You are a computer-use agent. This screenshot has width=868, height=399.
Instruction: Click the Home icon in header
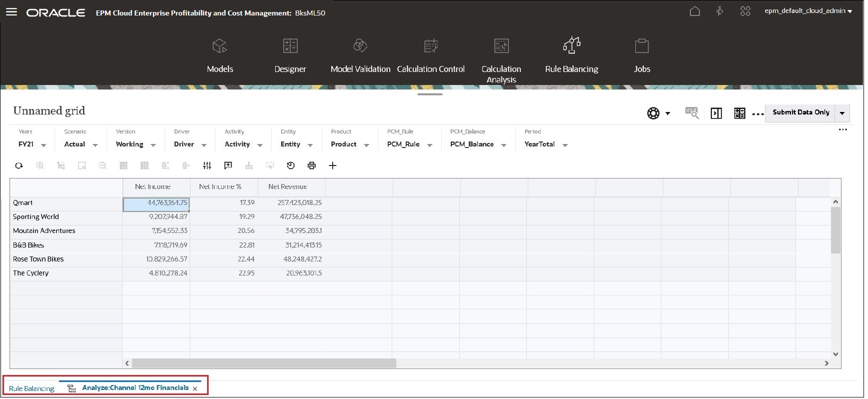pos(694,11)
